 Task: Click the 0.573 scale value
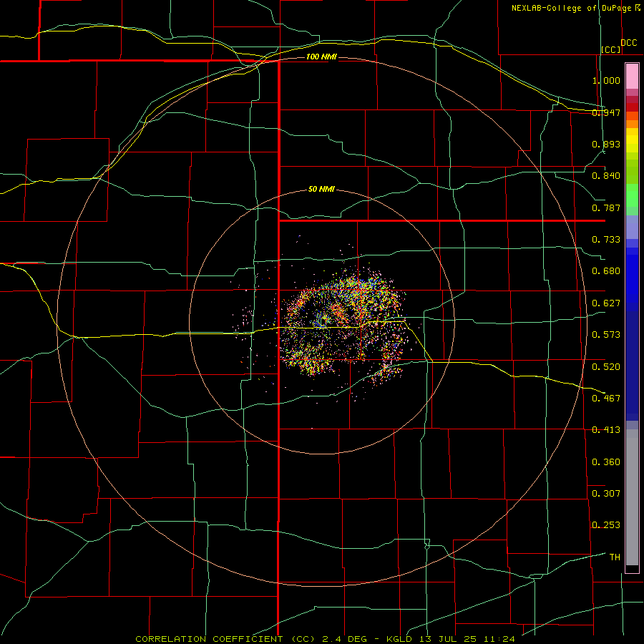tap(606, 335)
